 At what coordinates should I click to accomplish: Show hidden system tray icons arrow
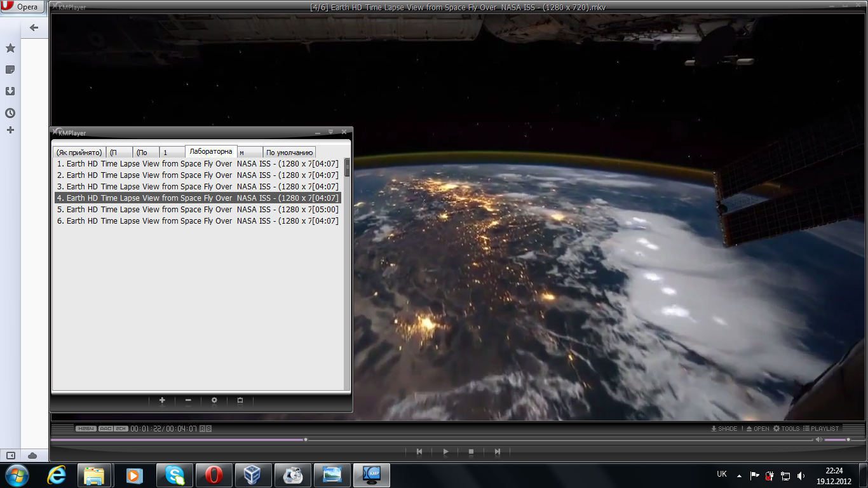[x=739, y=475]
